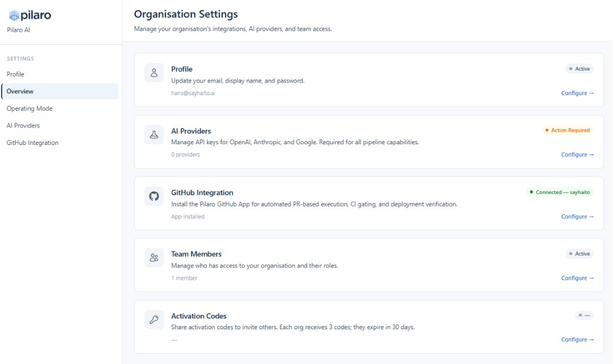Click the Activation Codes key icon
This screenshot has width=613, height=364.
154,320
